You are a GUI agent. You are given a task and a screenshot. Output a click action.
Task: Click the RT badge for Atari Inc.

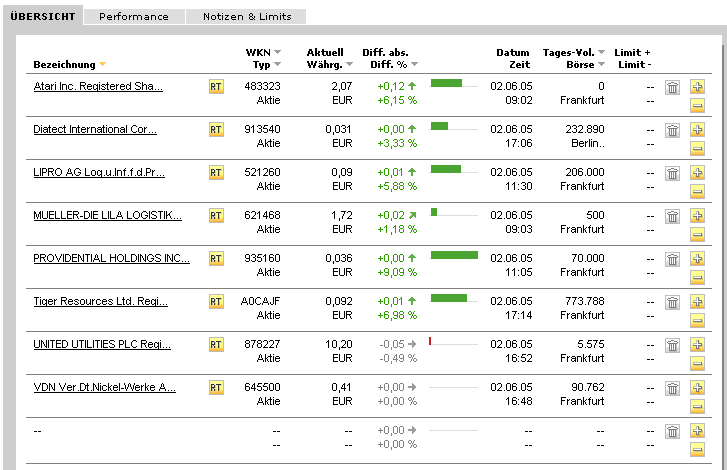tap(216, 87)
